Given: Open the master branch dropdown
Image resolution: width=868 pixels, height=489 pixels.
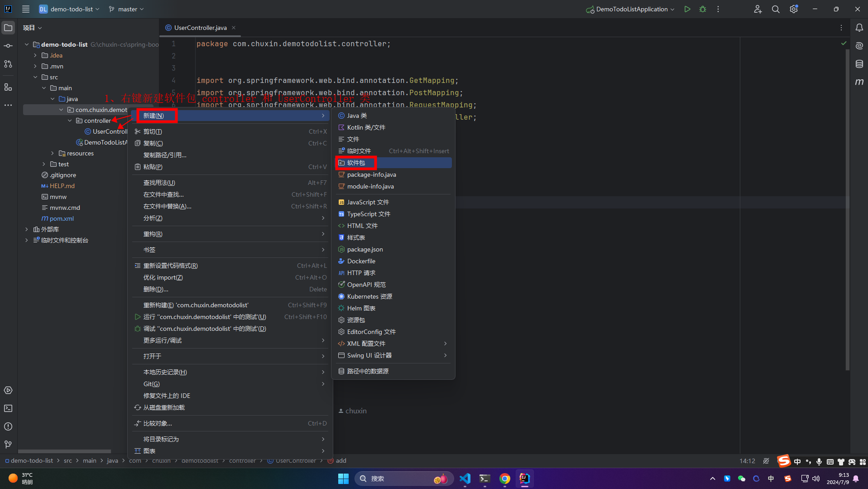Looking at the screenshot, I should coord(126,9).
